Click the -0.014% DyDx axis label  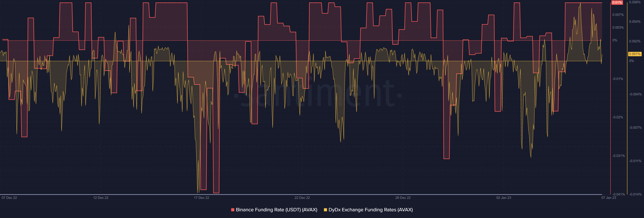click(x=635, y=194)
